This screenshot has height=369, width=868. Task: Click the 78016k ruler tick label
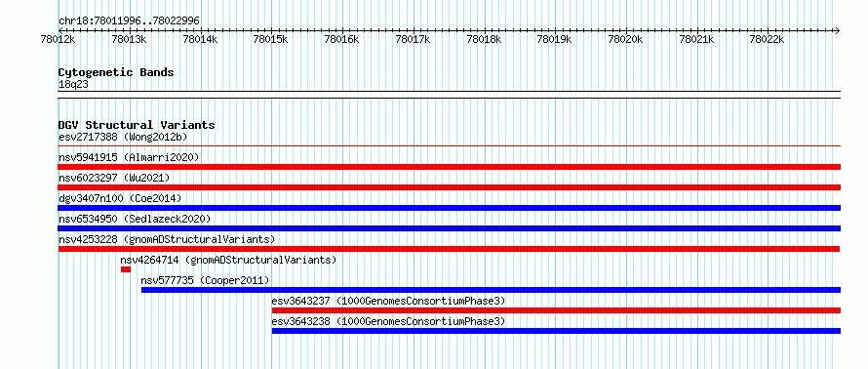pos(342,39)
